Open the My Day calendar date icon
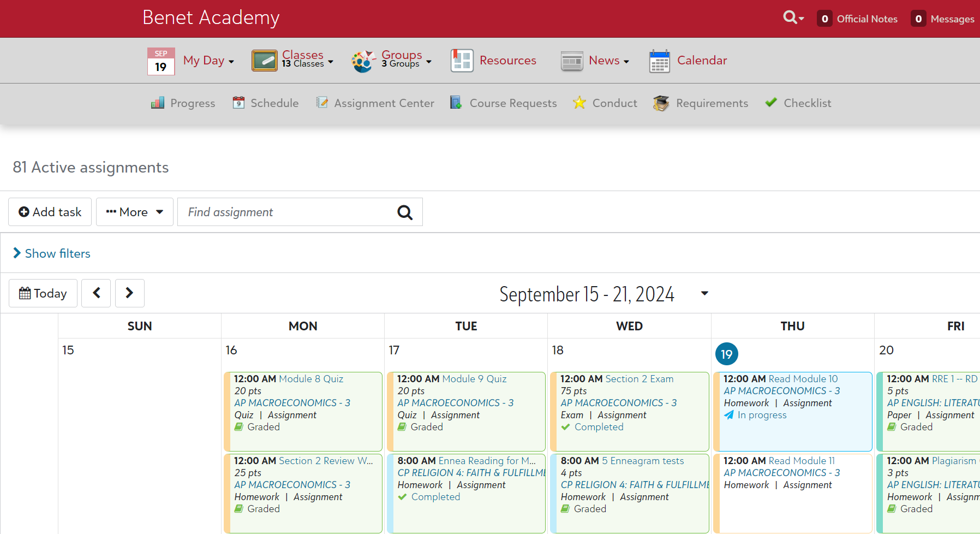Screen dimensions: 980x534 point(161,61)
